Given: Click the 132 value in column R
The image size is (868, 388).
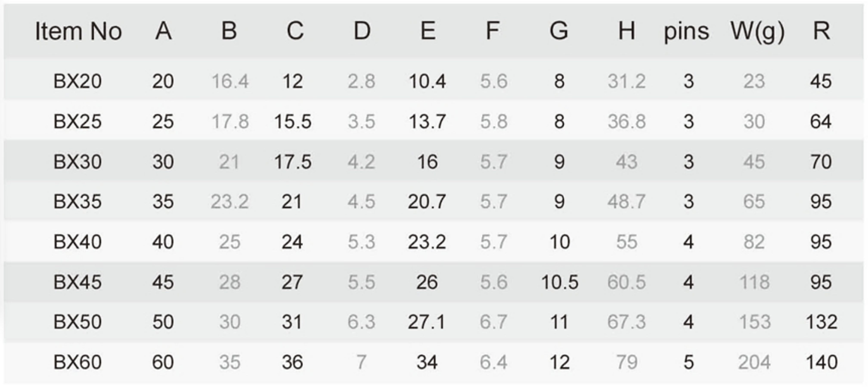Looking at the screenshot, I should tap(821, 322).
